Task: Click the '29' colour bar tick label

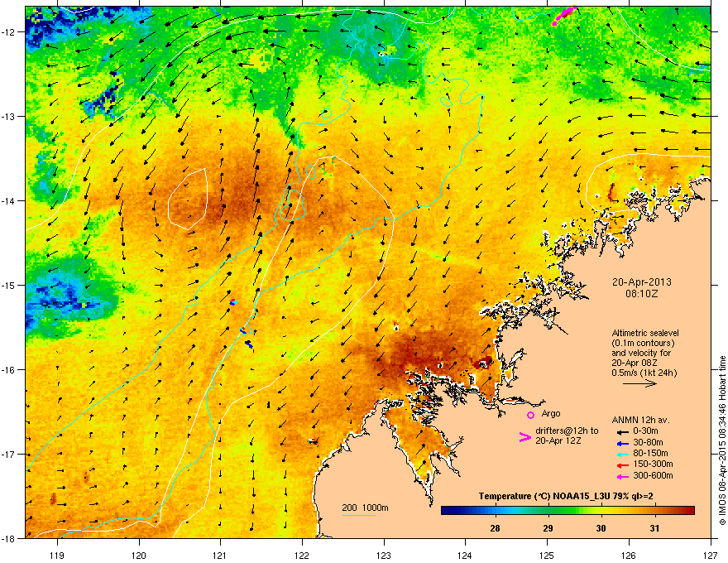Action: click(x=548, y=528)
